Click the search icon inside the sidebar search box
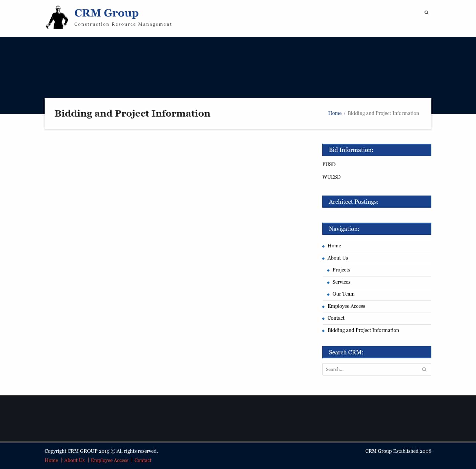 pyautogui.click(x=424, y=369)
